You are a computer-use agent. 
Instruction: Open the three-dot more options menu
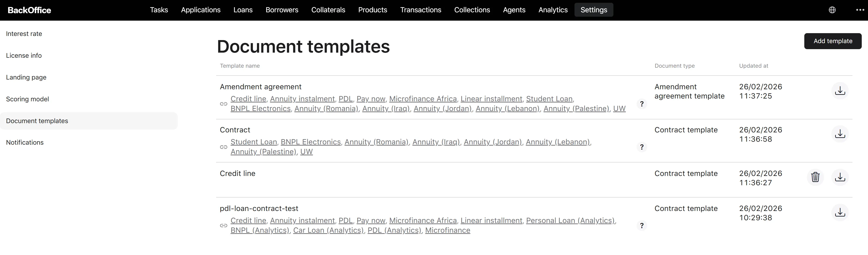860,10
